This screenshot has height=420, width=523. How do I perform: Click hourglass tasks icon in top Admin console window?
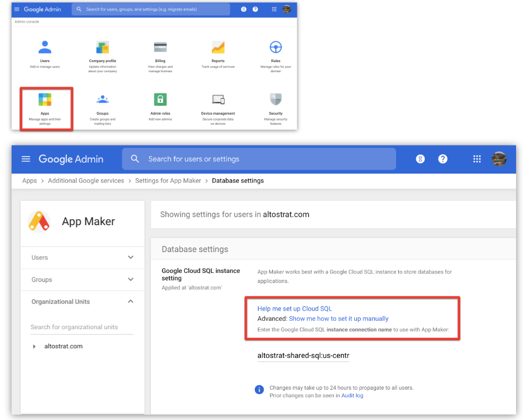(244, 10)
